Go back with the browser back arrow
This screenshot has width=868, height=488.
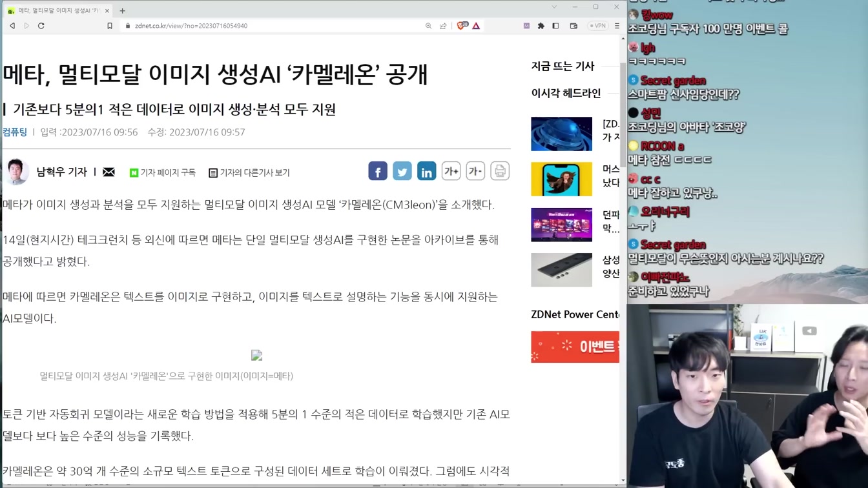[x=12, y=26]
